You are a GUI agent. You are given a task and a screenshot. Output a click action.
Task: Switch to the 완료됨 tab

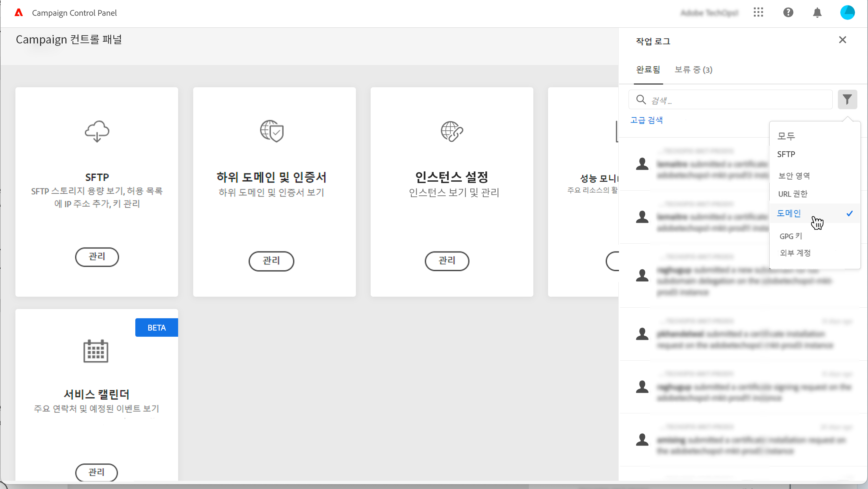(648, 70)
